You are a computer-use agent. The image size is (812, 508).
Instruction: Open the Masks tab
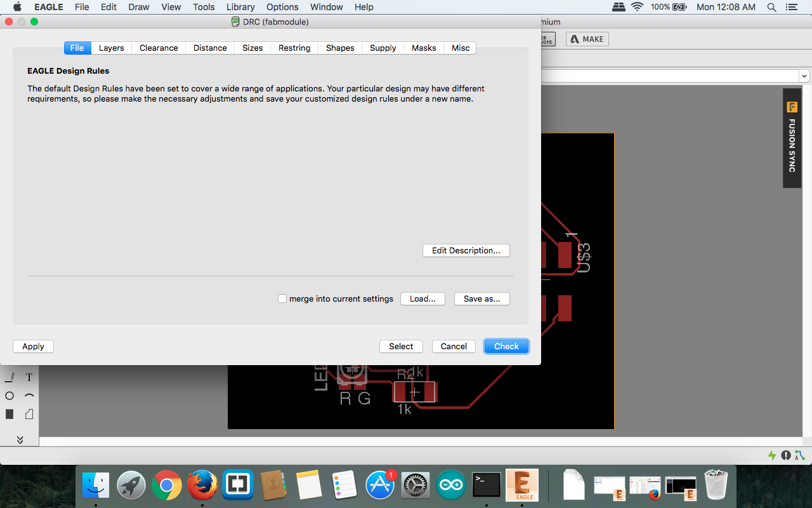click(424, 48)
